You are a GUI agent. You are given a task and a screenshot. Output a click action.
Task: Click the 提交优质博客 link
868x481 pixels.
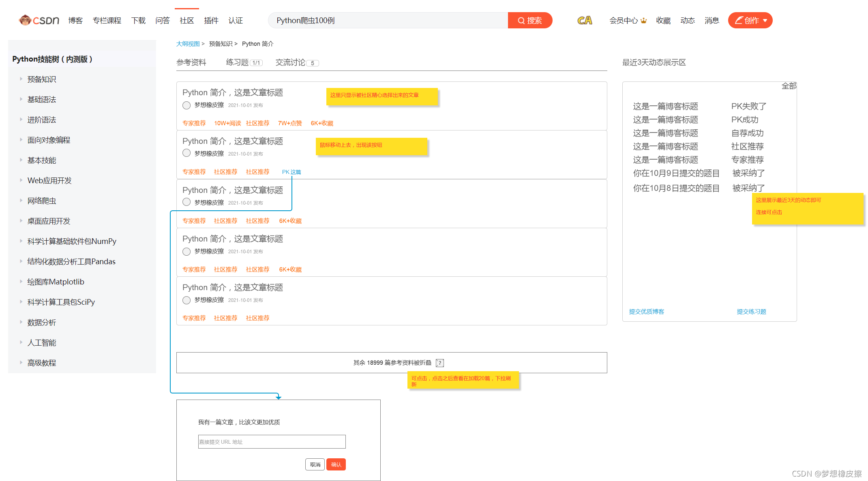pyautogui.click(x=646, y=312)
